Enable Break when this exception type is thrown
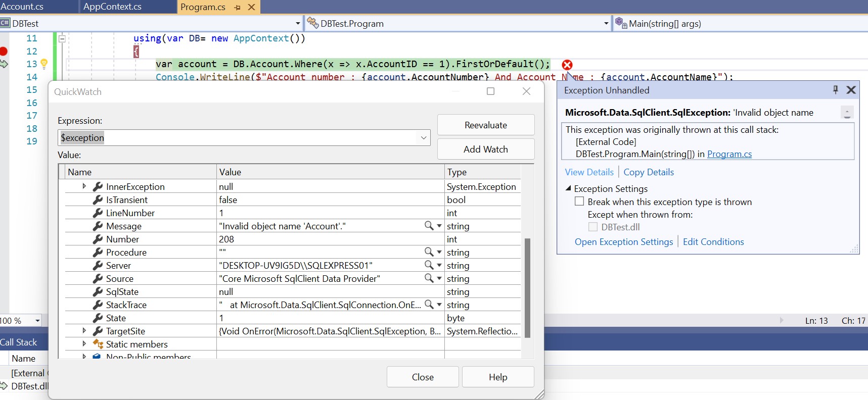 [x=579, y=202]
